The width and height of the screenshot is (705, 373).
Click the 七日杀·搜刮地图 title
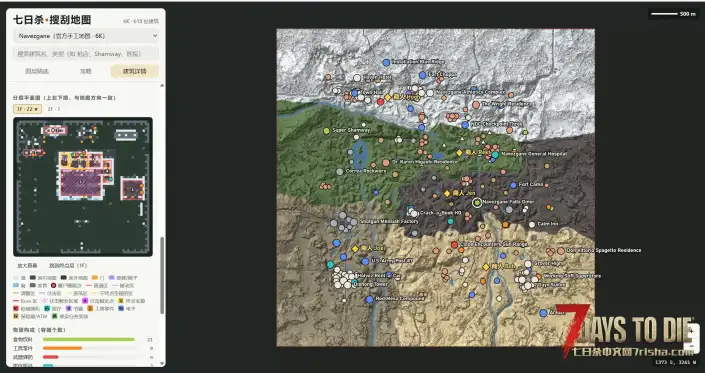(52, 20)
